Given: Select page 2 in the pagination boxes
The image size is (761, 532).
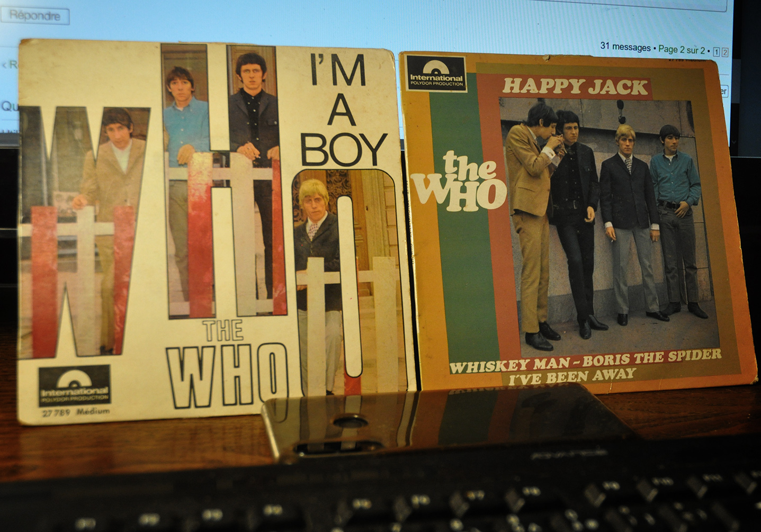Looking at the screenshot, I should pyautogui.click(x=725, y=52).
